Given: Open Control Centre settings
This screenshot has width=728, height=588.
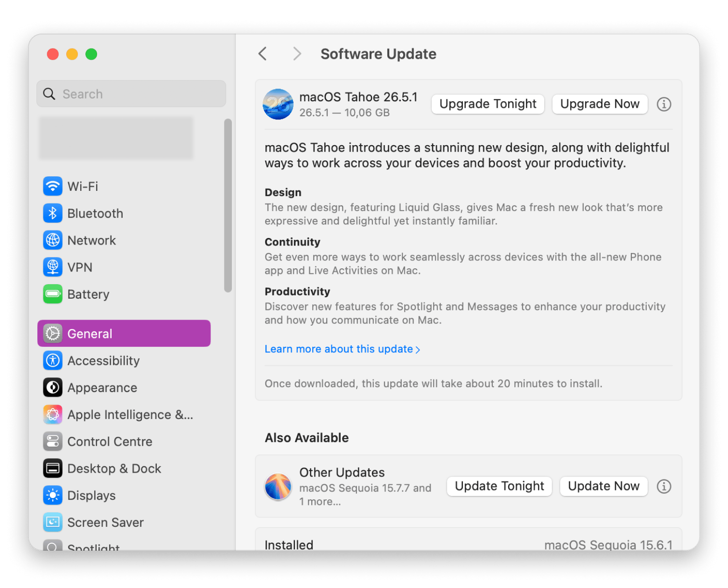Looking at the screenshot, I should tap(124, 441).
